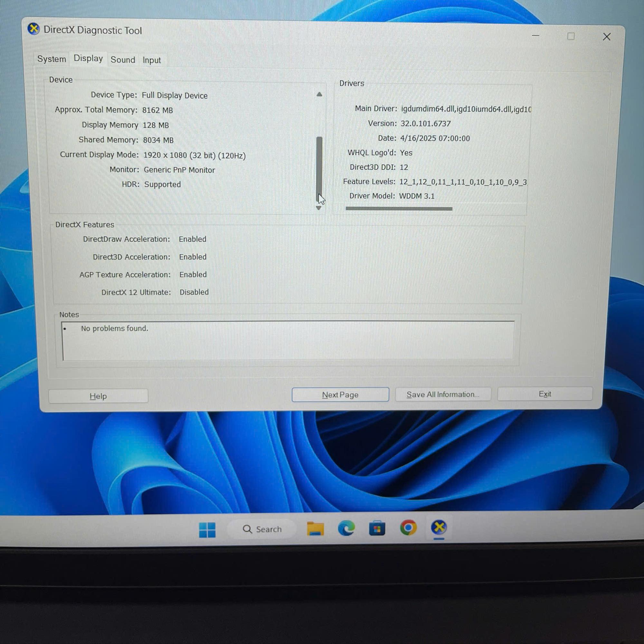Go to Next Page
The image size is (644, 644).
click(340, 395)
